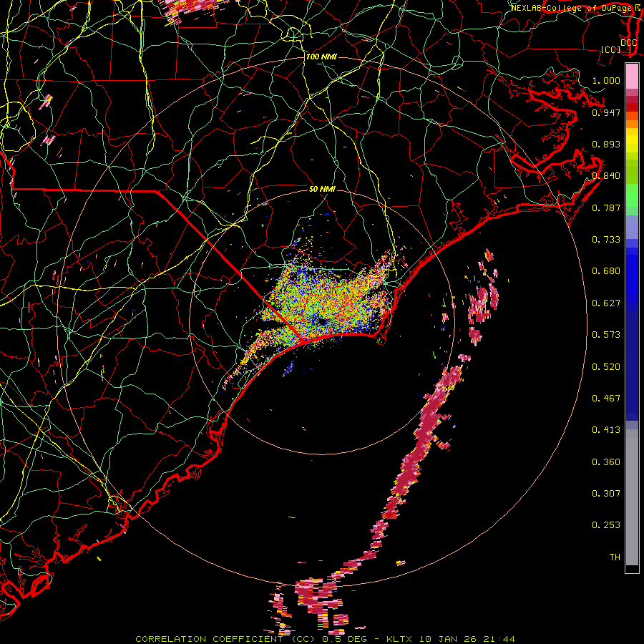Image resolution: width=644 pixels, height=644 pixels.
Task: Click the 0.787 legend value
Action: pyautogui.click(x=606, y=208)
